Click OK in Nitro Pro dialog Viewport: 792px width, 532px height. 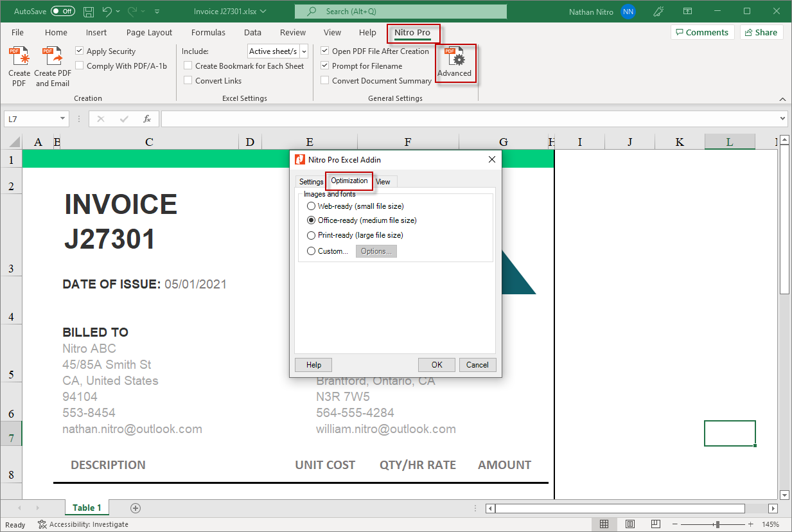(x=437, y=365)
